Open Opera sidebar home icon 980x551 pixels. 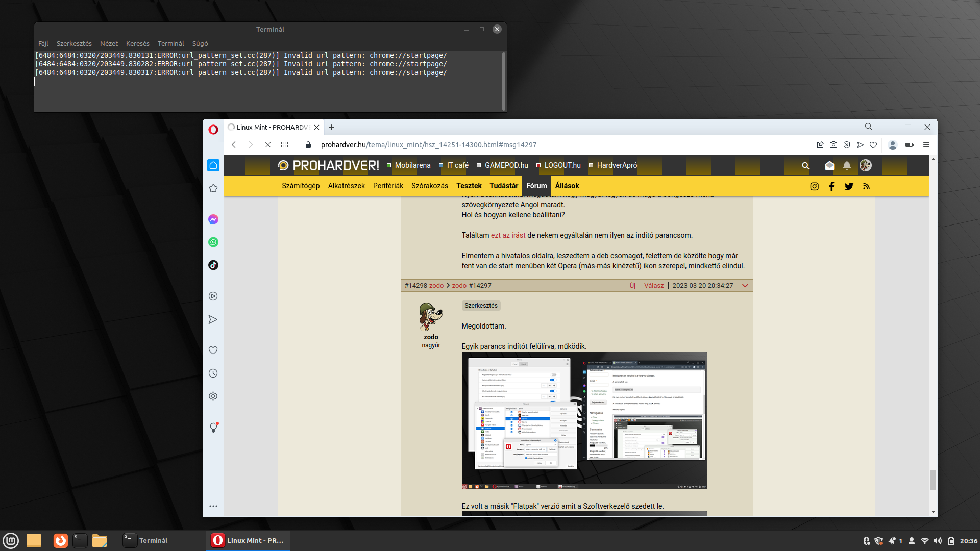[213, 165]
